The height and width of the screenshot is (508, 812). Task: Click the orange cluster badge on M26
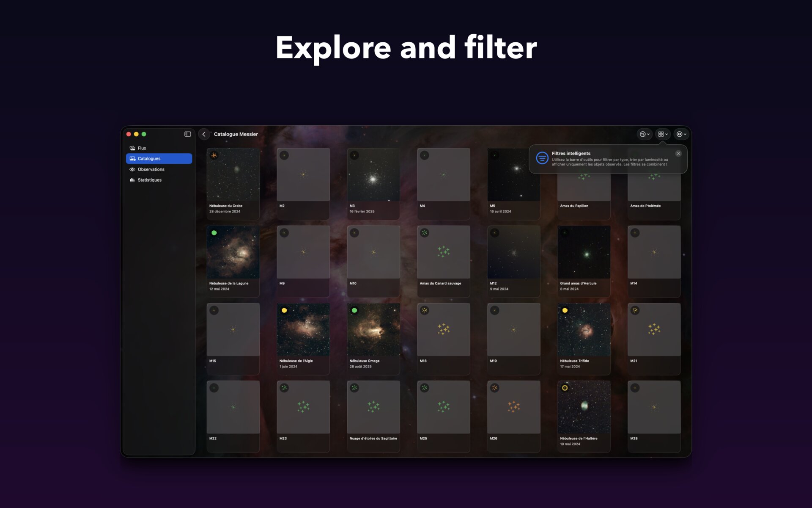point(495,388)
